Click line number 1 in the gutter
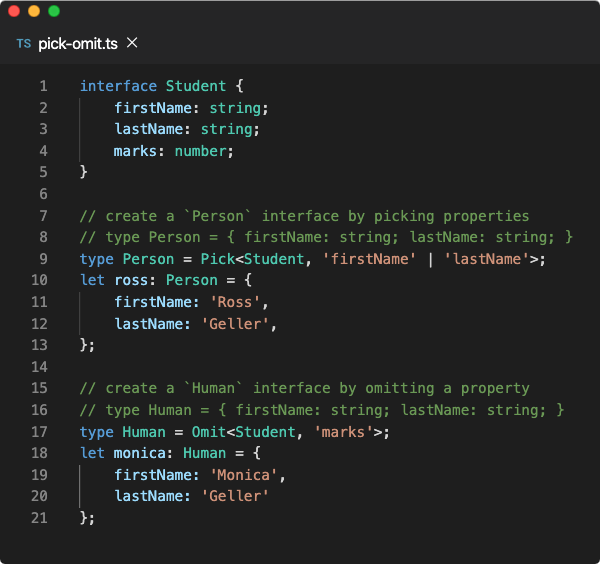This screenshot has width=600, height=564. 44,86
